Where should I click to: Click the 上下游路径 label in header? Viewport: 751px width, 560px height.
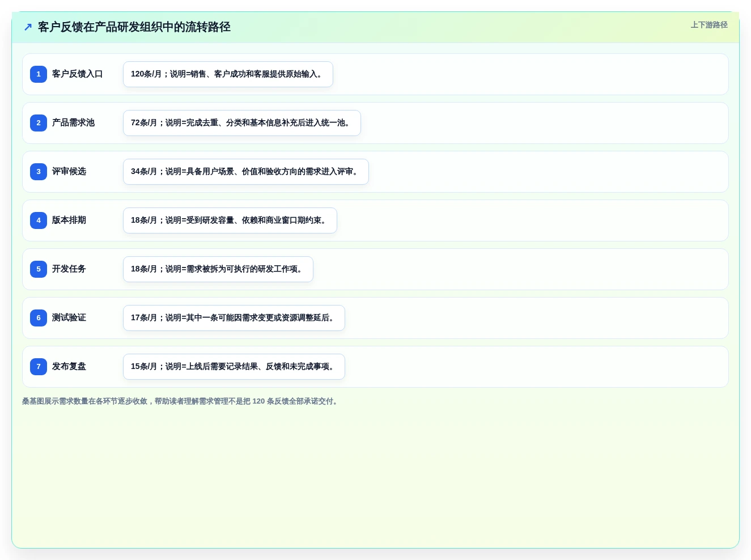(709, 25)
